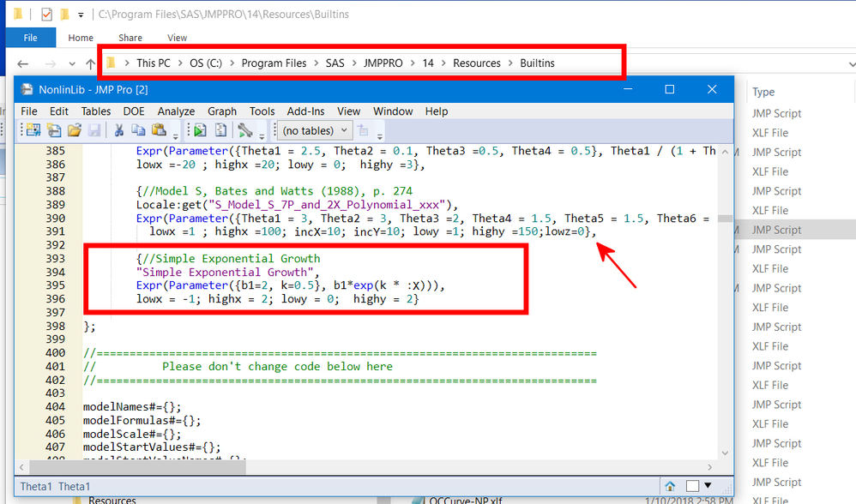The width and height of the screenshot is (856, 504).
Task: Select Resources folder in Explorer tree
Action: tap(112, 500)
